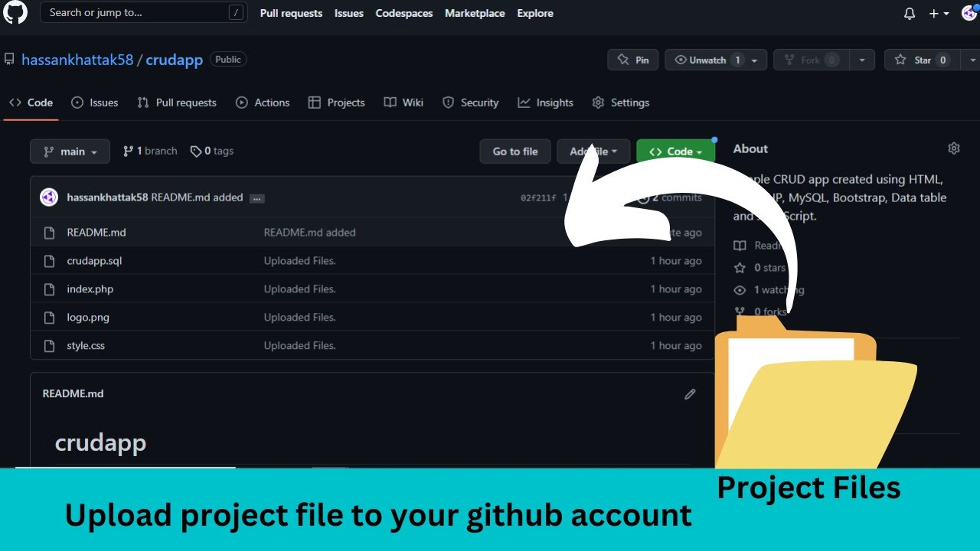Click the stars icon in About
980x551 pixels.
(740, 268)
